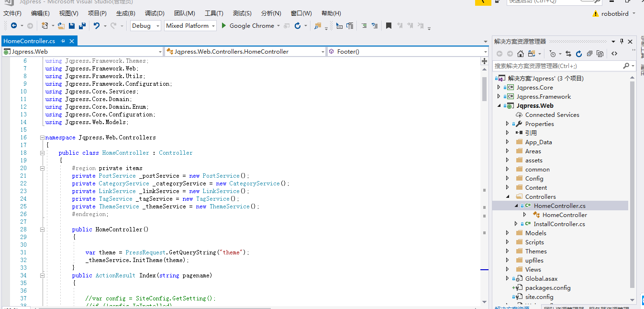Screen dimensions: 644x309
Task: Select the HomeController.cs editor tab
Action: pos(29,41)
